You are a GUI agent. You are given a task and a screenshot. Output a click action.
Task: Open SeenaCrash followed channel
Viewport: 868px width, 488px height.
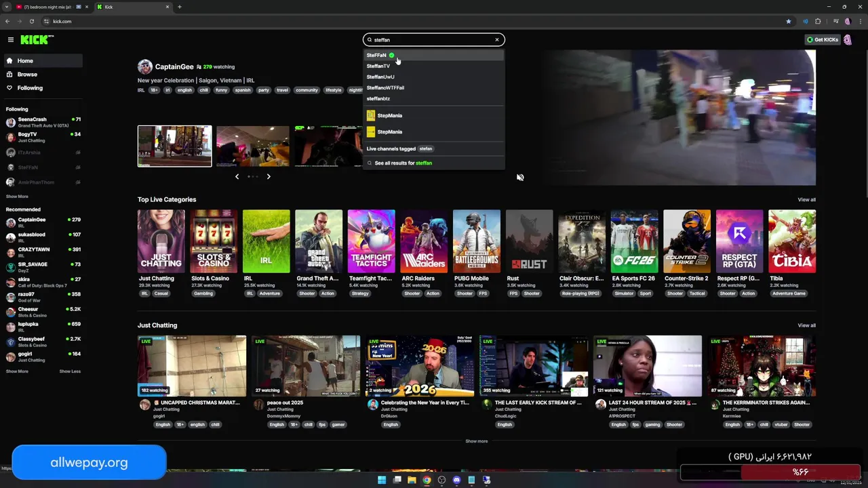[x=42, y=122]
